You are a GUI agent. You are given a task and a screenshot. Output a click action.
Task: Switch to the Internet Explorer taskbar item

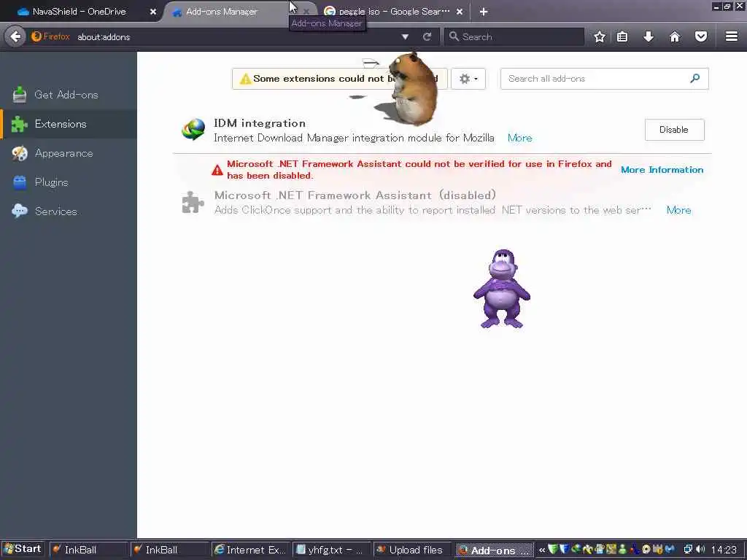250,550
